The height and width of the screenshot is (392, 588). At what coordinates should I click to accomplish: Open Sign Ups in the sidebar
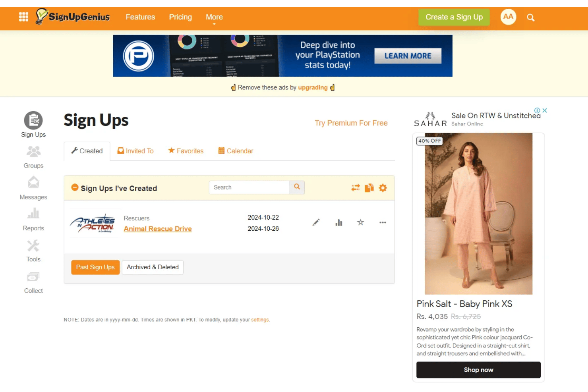33,125
